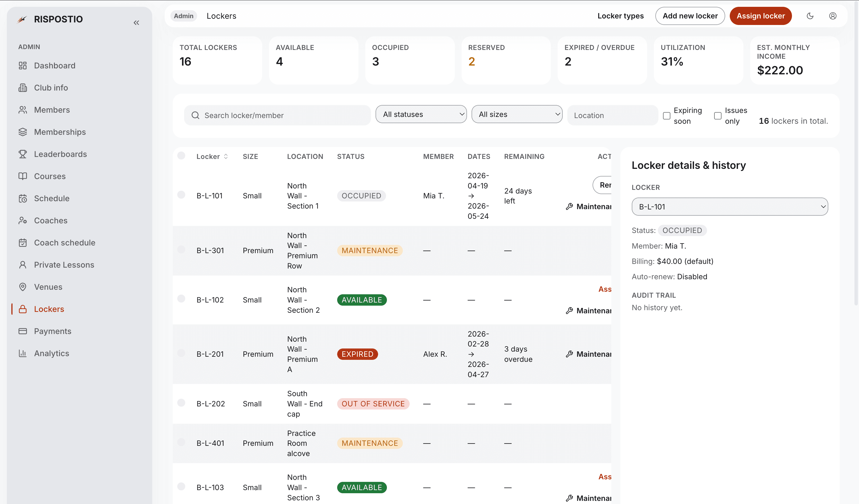Toggle dark mode with moon icon
The height and width of the screenshot is (504, 859).
(x=810, y=16)
